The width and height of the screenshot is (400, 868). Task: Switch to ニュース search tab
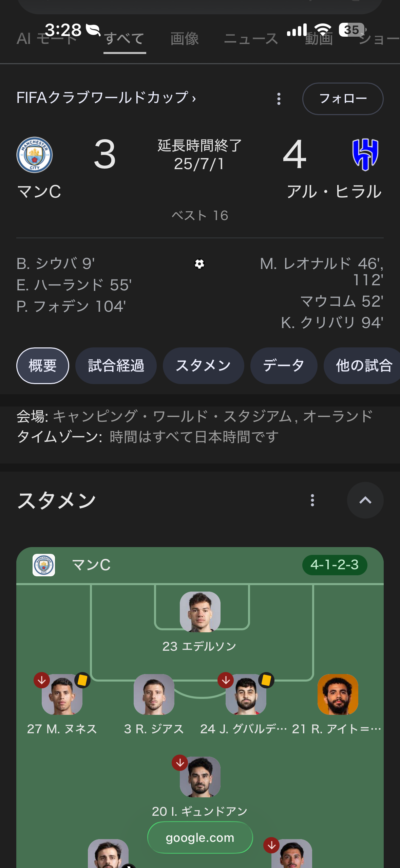(251, 39)
